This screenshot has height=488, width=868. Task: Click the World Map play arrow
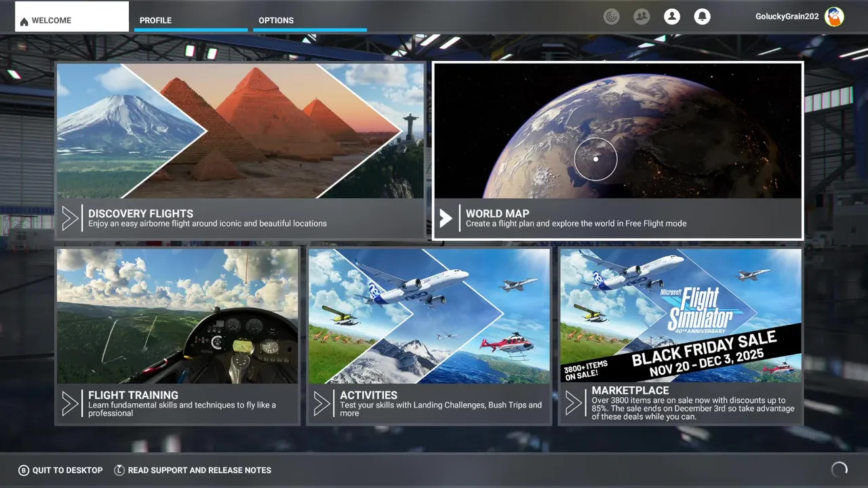(446, 218)
